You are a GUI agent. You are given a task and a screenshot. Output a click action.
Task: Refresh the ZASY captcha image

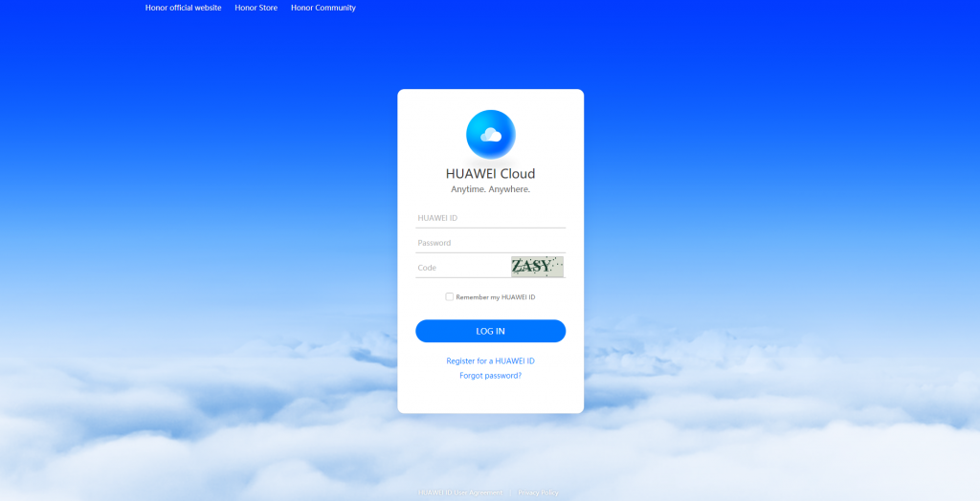pyautogui.click(x=538, y=267)
